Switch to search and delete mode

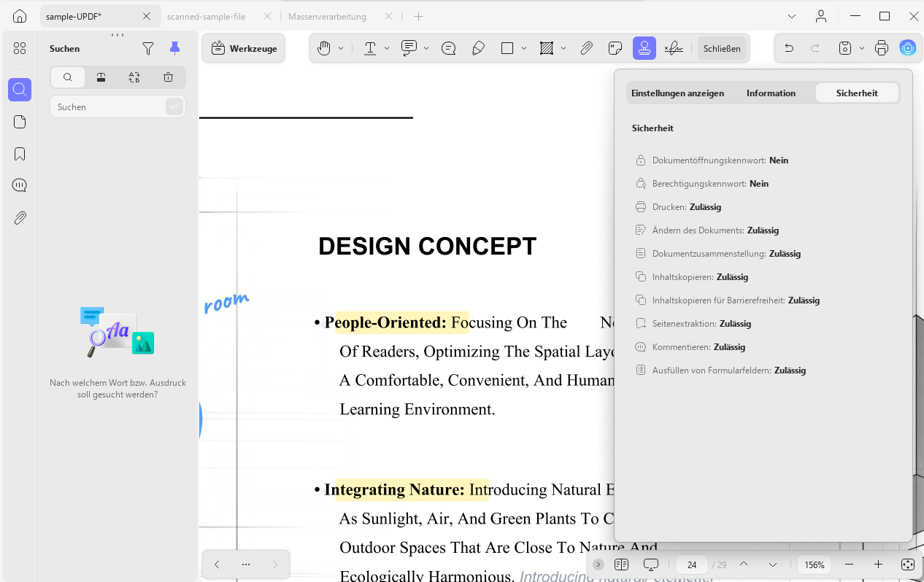(168, 77)
